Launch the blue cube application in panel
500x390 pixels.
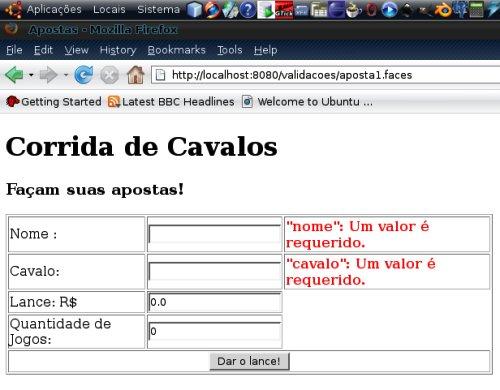[195, 9]
